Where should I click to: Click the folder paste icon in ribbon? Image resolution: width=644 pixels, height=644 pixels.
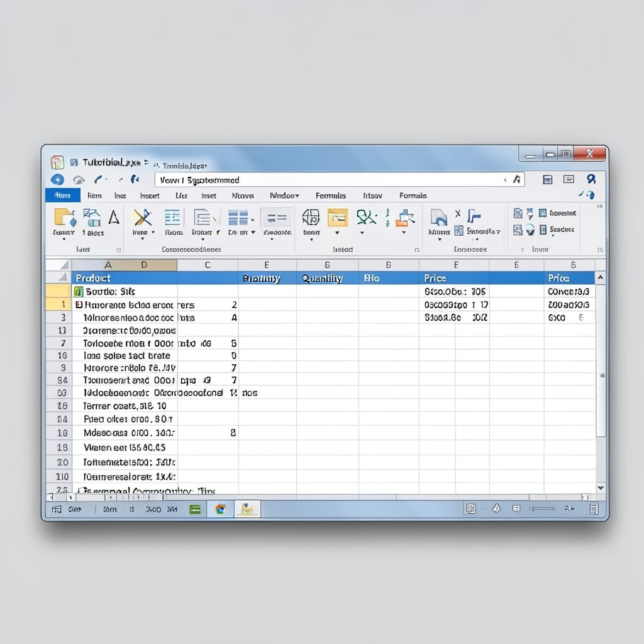(x=65, y=217)
